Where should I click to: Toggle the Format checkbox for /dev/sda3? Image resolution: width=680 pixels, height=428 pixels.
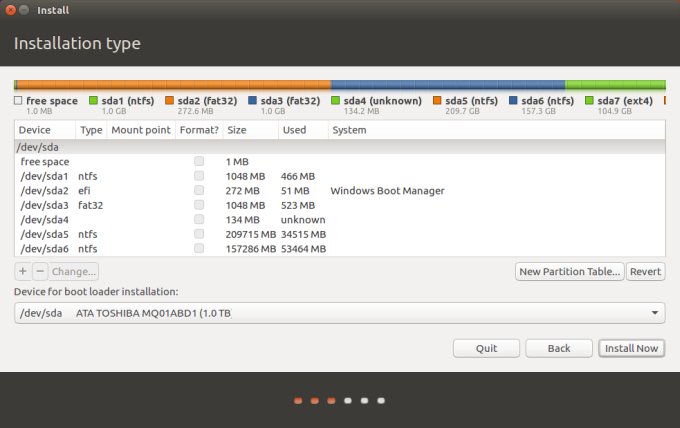pos(199,205)
